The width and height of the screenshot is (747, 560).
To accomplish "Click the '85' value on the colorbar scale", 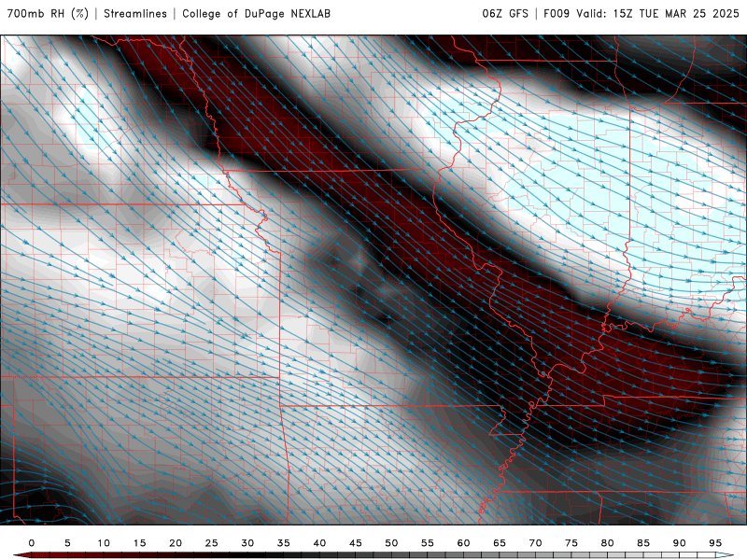I will coord(643,543).
